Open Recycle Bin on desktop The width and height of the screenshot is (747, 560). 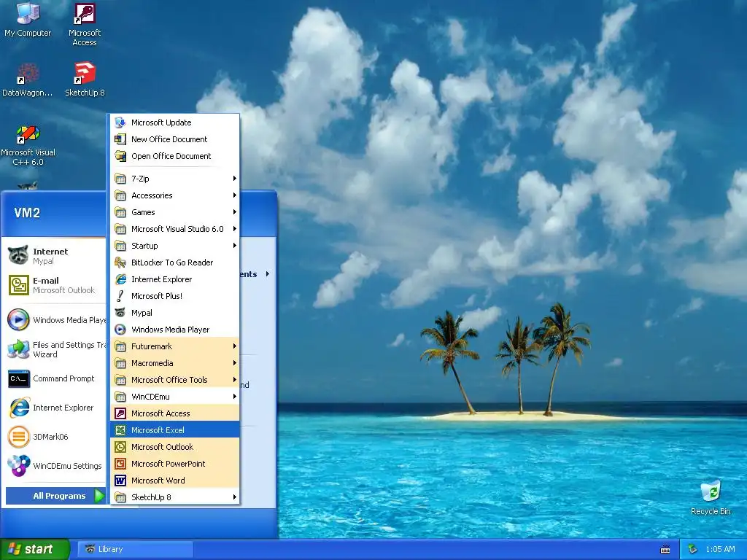(x=711, y=497)
